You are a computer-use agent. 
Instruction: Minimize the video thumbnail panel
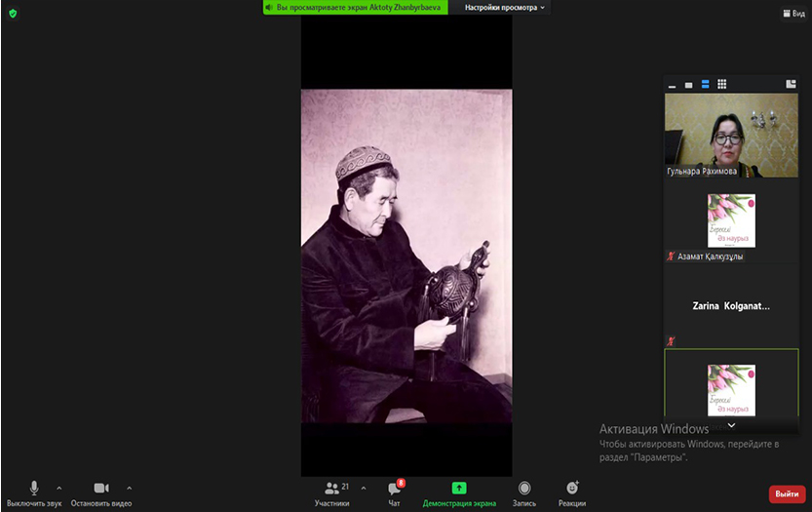(673, 85)
